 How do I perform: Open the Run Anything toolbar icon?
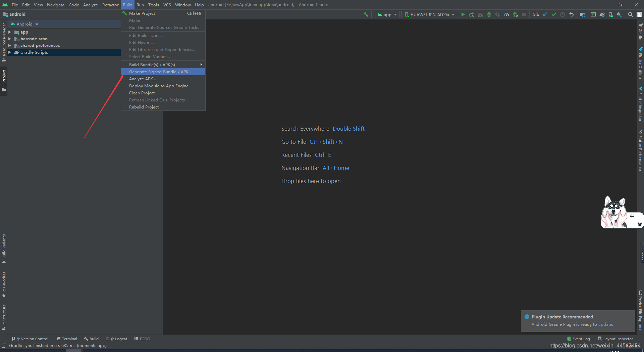pyautogui.click(x=593, y=14)
